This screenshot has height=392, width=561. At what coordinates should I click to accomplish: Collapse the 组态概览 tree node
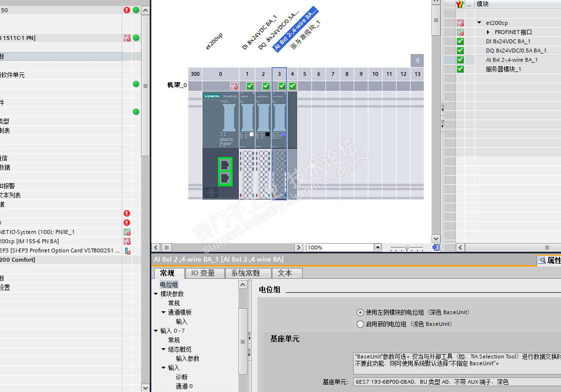click(163, 349)
